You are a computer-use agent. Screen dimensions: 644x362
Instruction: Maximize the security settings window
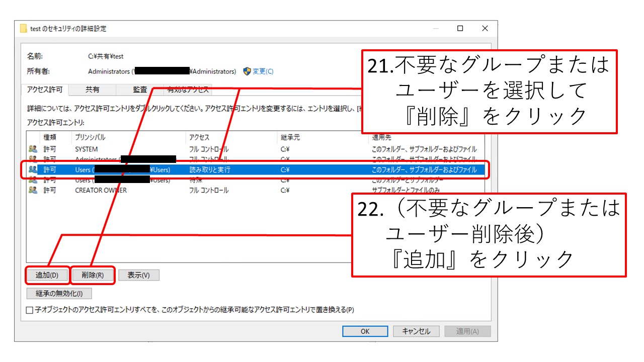click(460, 29)
